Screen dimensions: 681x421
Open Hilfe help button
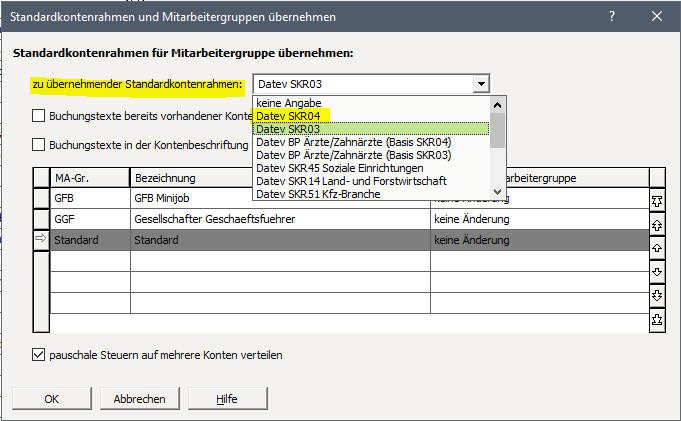coord(227,398)
